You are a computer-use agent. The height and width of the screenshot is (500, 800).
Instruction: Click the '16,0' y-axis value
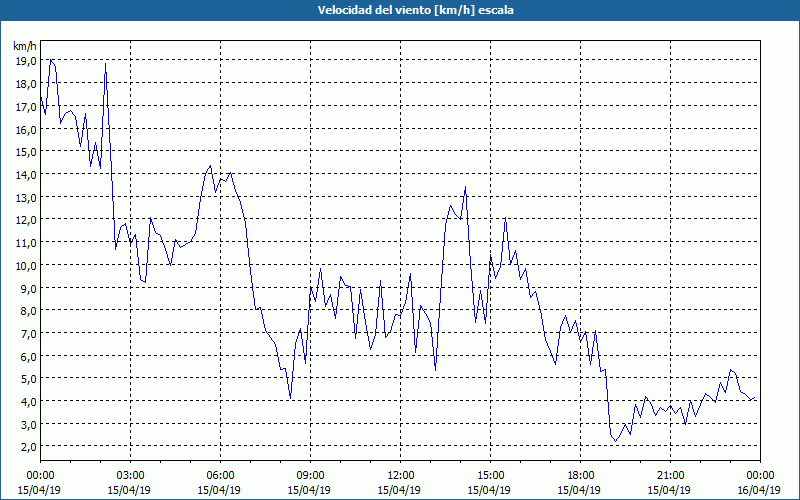click(27, 130)
